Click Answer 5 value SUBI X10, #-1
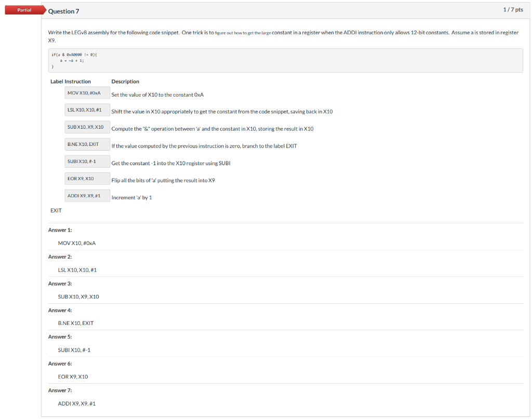Viewport: 532px width, 419px height. tap(74, 350)
